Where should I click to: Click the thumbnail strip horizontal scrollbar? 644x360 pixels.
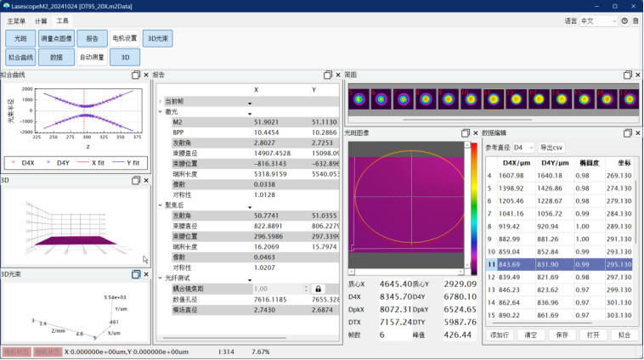(x=467, y=120)
